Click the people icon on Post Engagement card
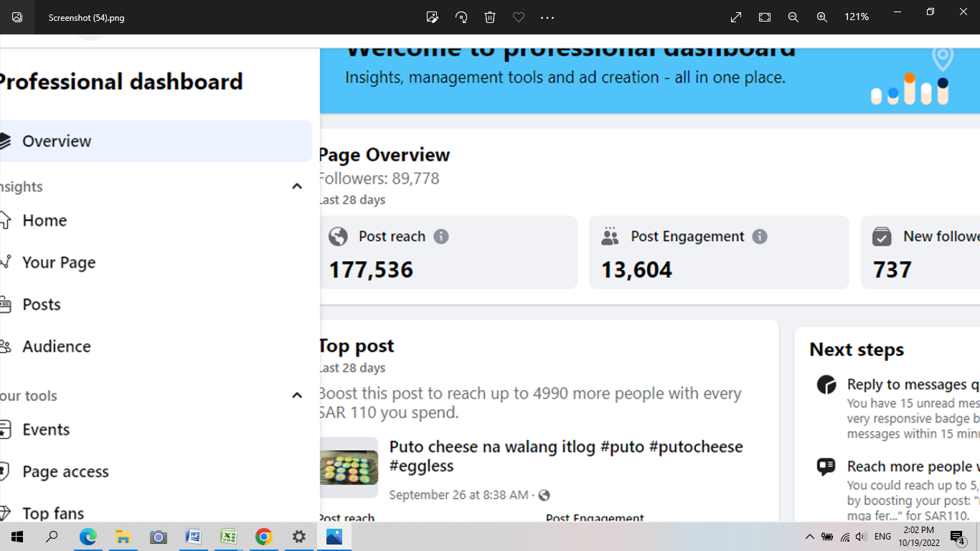The image size is (980, 551). coord(610,237)
